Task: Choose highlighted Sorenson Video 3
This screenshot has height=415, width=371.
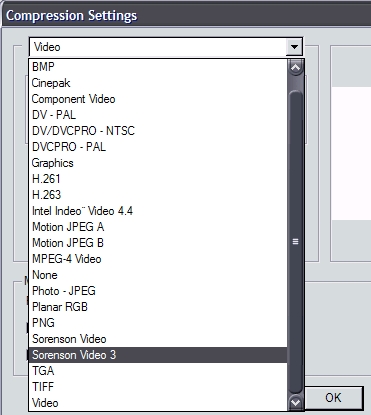Action: (158, 355)
